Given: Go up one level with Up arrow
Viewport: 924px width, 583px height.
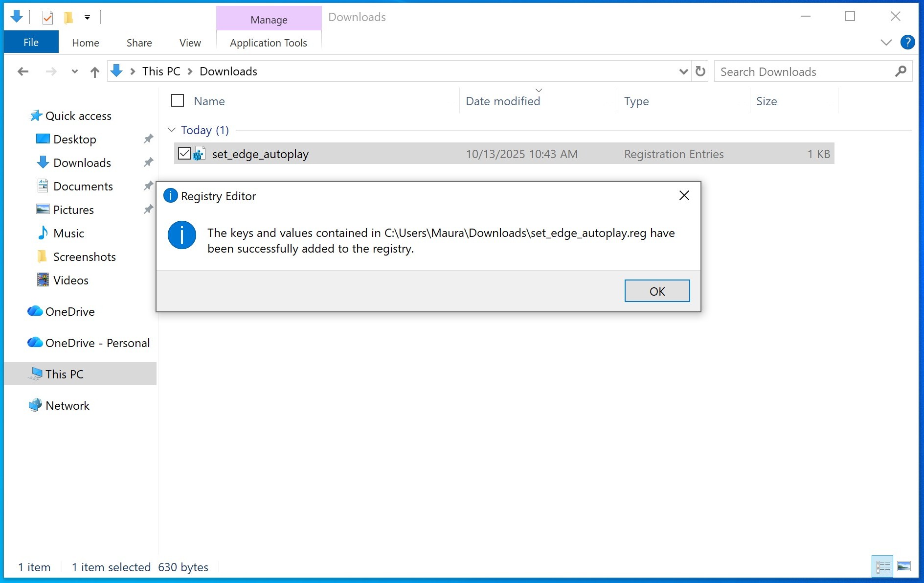Looking at the screenshot, I should [x=95, y=72].
